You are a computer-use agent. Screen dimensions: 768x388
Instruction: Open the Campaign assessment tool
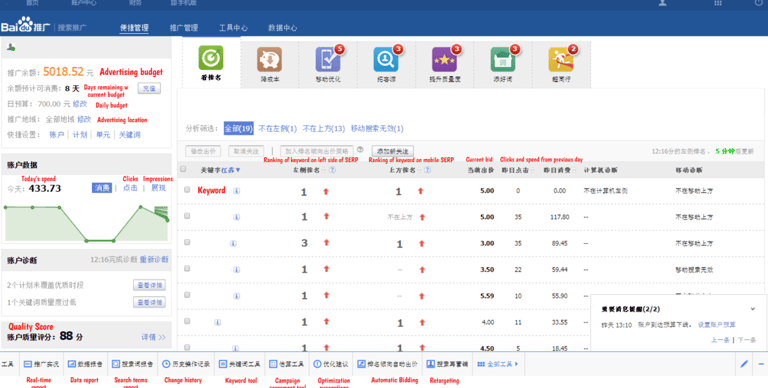[x=287, y=364]
